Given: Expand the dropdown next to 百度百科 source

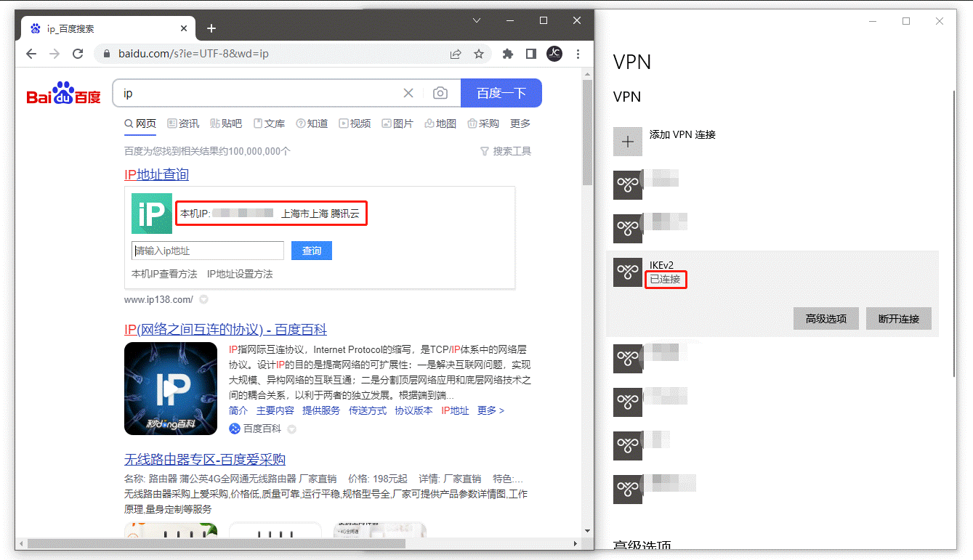Looking at the screenshot, I should (x=292, y=429).
